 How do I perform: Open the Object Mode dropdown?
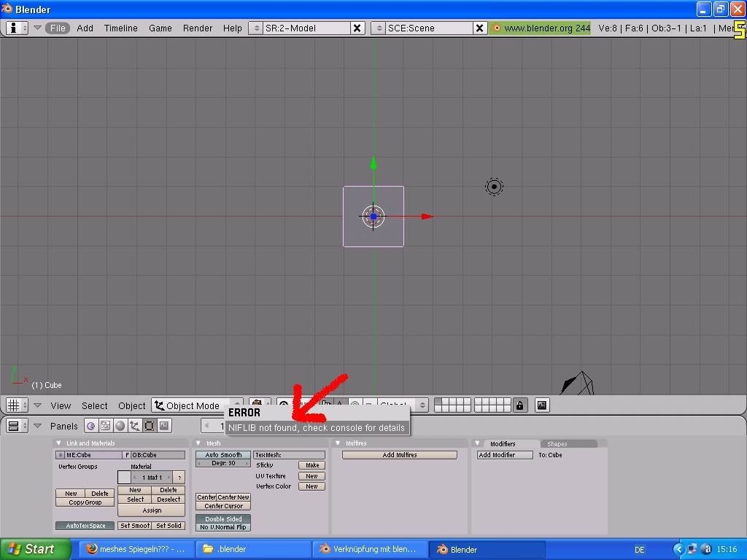pos(197,405)
